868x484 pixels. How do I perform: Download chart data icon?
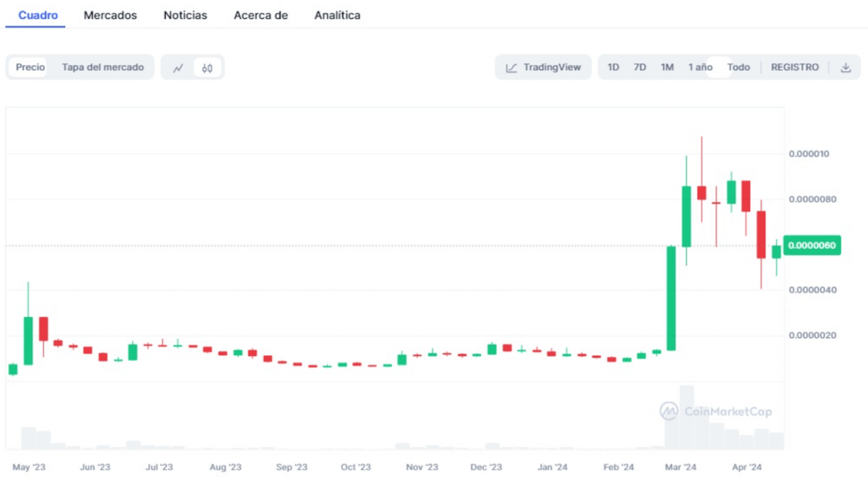click(846, 67)
